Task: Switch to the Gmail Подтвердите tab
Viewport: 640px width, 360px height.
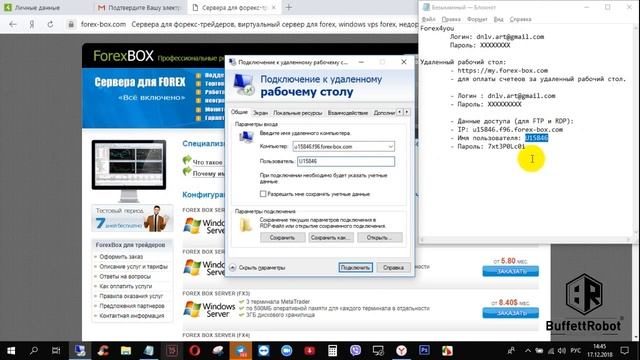Action: click(140, 7)
